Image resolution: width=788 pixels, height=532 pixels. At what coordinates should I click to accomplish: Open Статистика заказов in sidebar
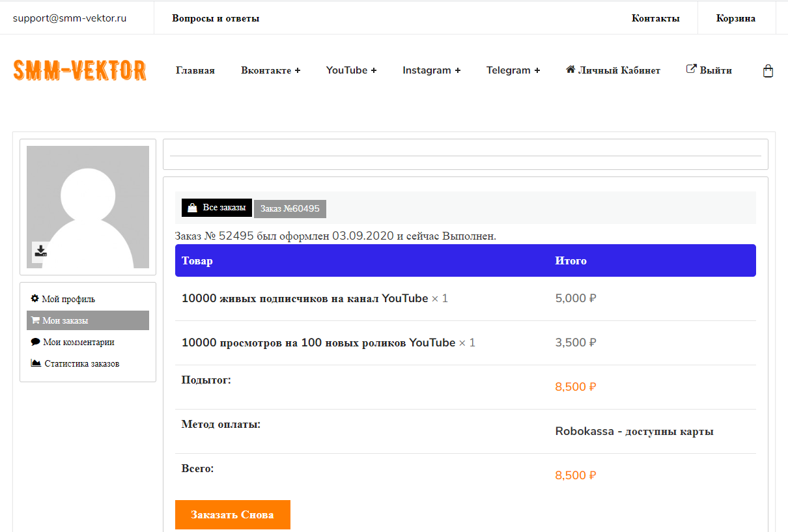pos(88,363)
